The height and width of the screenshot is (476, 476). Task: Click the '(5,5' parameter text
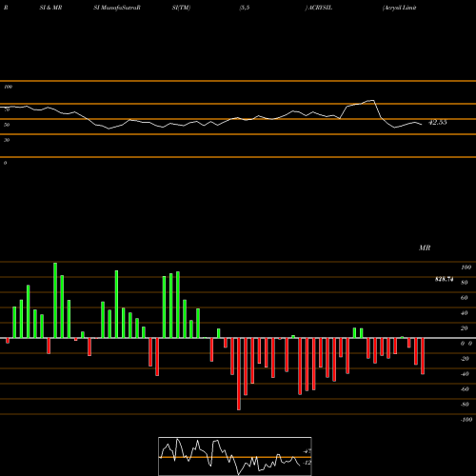(x=245, y=8)
